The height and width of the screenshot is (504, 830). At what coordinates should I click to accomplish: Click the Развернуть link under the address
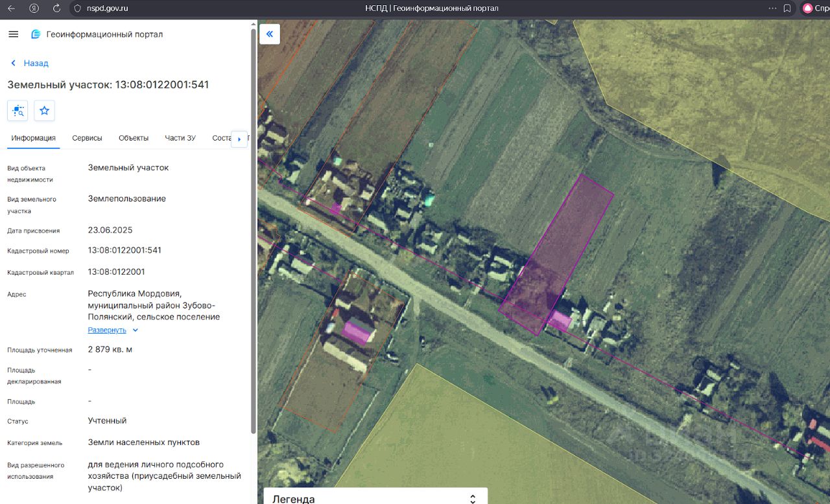tap(107, 330)
